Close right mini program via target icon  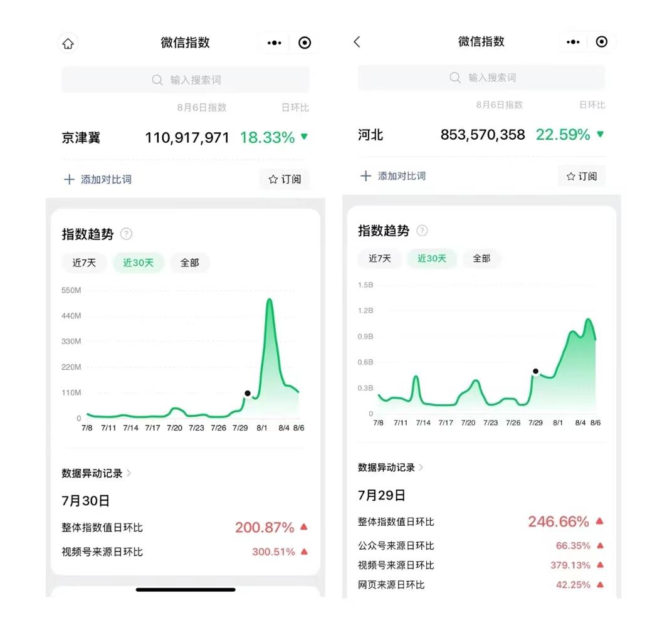[x=602, y=41]
